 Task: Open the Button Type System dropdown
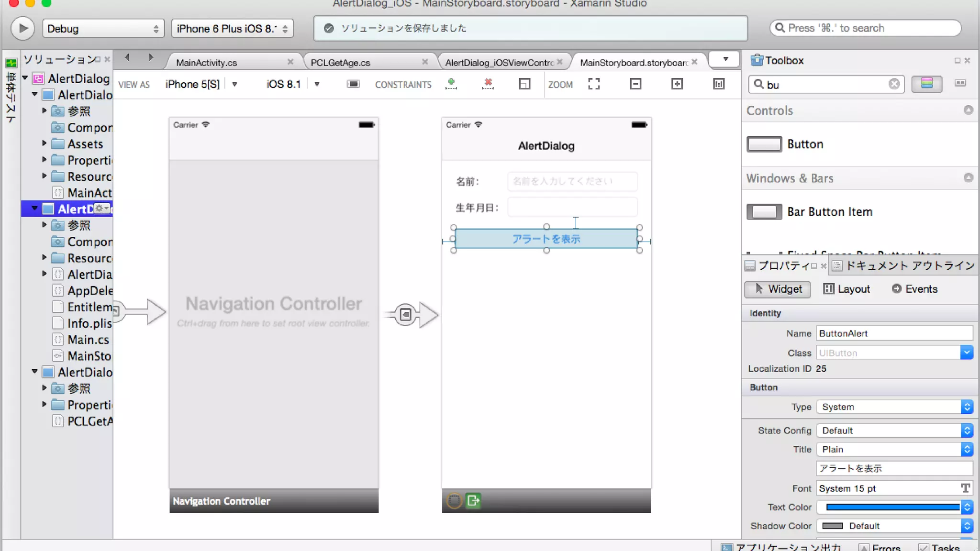tap(894, 407)
